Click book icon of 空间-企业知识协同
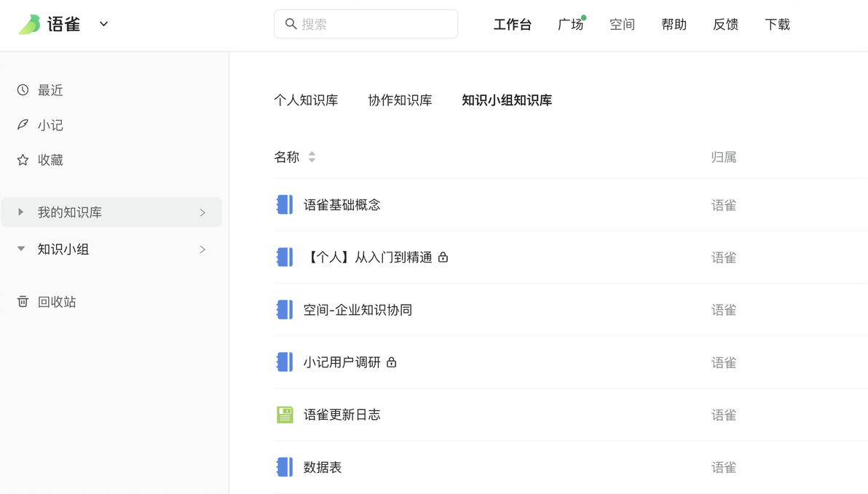868x494 pixels. (x=285, y=310)
